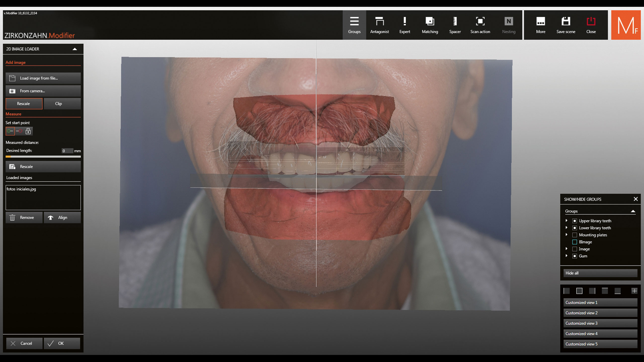Click the measure lock icon
Image resolution: width=644 pixels, height=362 pixels.
28,131
